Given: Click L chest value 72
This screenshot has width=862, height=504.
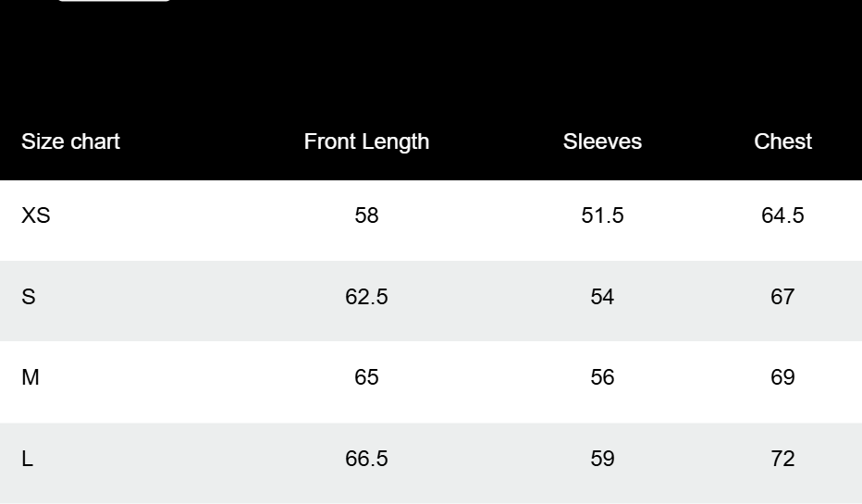Looking at the screenshot, I should [782, 459].
